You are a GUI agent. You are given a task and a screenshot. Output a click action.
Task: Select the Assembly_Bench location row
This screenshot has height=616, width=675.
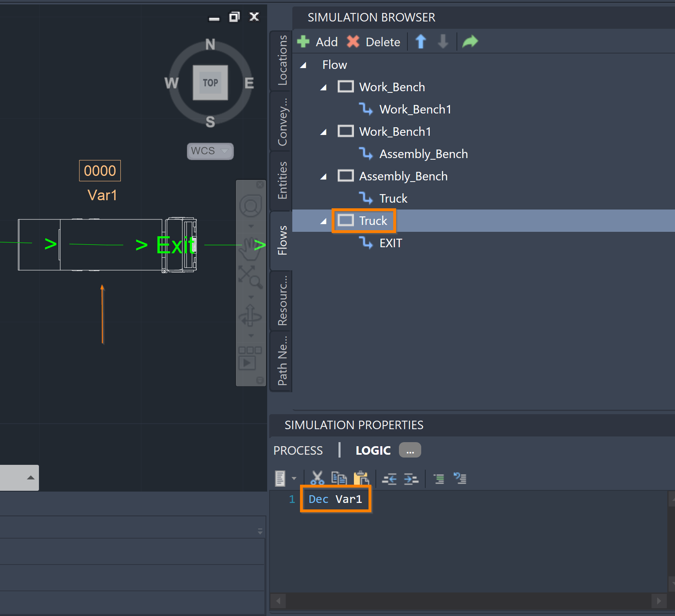[x=484, y=176]
